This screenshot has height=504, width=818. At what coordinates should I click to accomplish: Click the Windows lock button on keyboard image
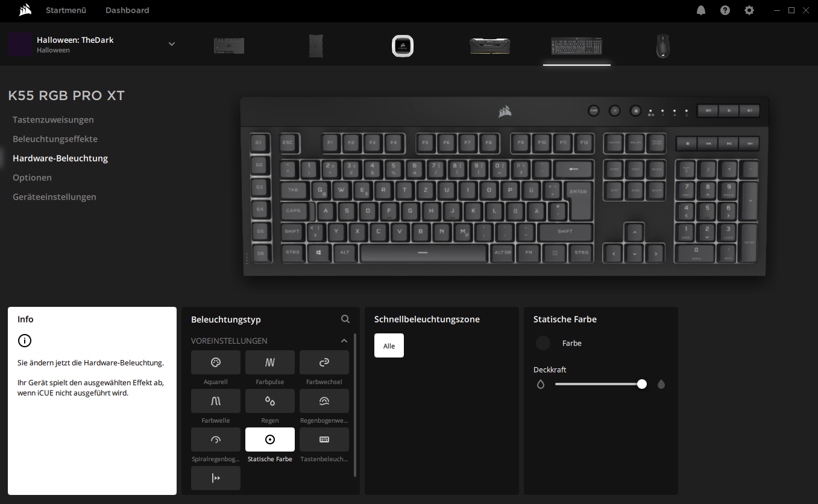(x=635, y=110)
